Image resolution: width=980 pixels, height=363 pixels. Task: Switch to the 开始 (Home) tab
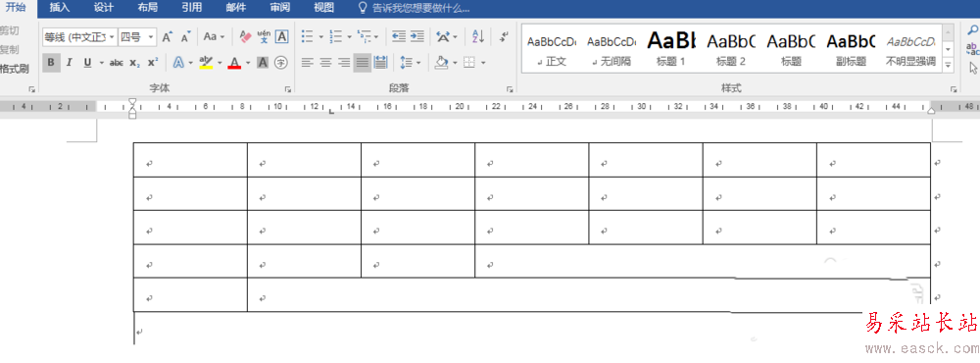click(17, 8)
